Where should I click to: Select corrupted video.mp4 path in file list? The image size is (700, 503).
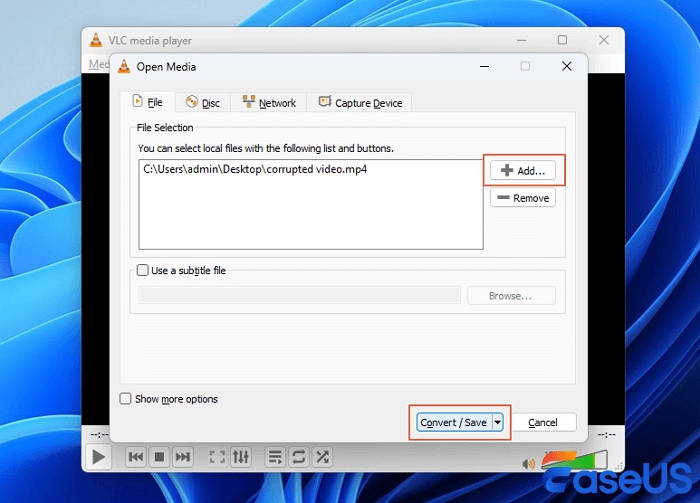click(x=255, y=170)
